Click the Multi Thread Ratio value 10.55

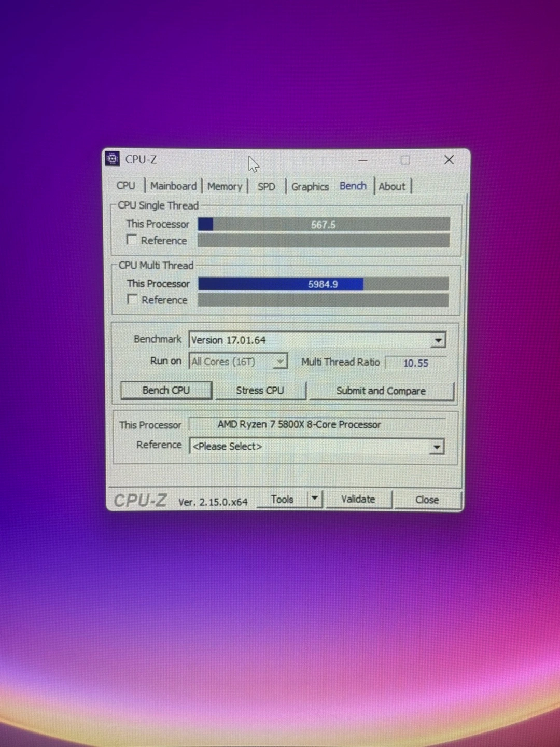point(415,363)
